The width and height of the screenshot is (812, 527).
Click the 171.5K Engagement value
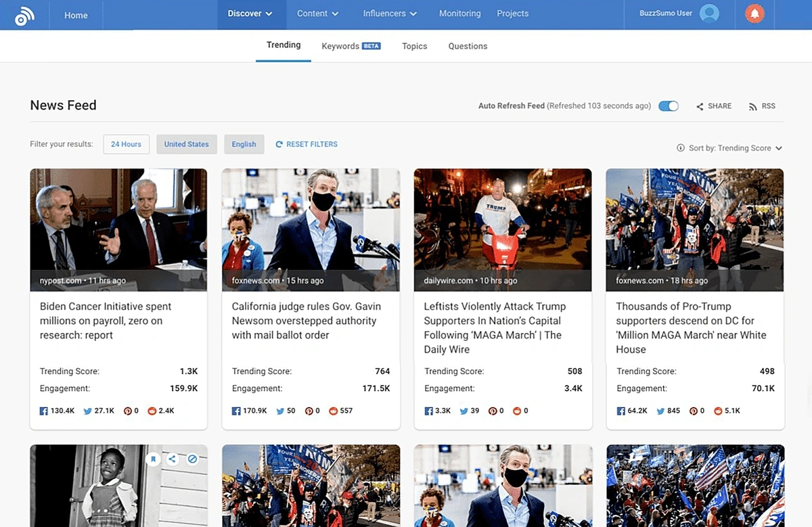click(376, 388)
